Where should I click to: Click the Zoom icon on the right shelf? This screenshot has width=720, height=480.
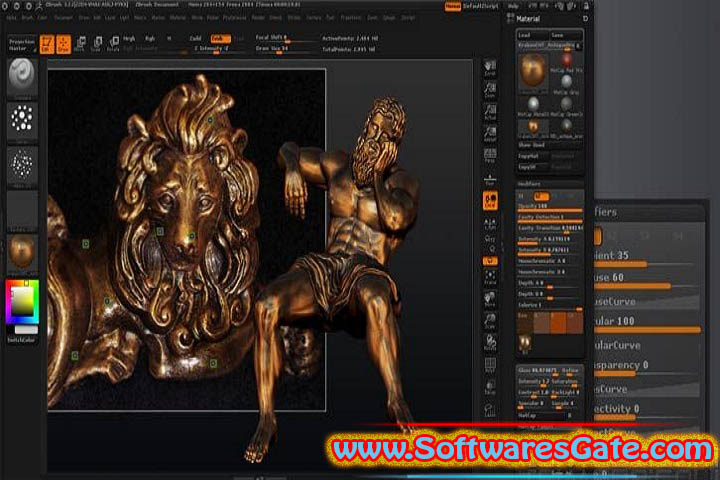490,90
